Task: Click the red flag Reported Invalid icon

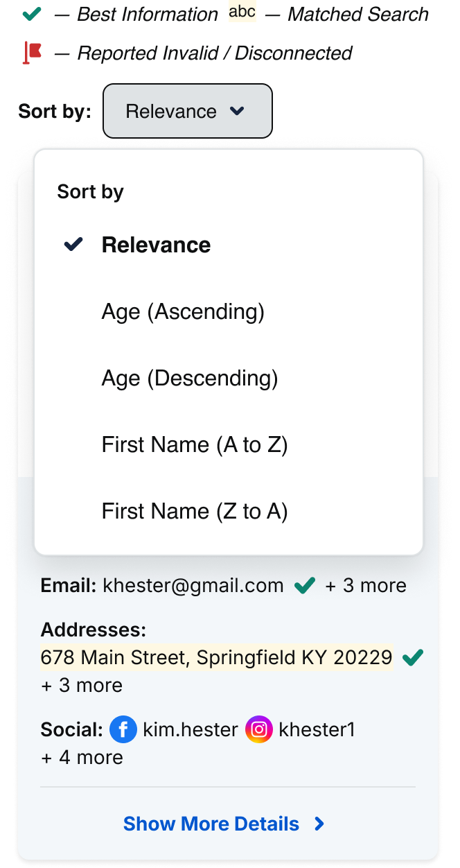Action: click(x=33, y=53)
